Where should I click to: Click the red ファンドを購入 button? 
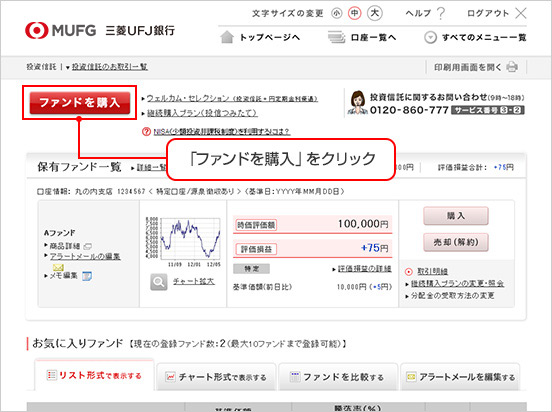tap(80, 102)
